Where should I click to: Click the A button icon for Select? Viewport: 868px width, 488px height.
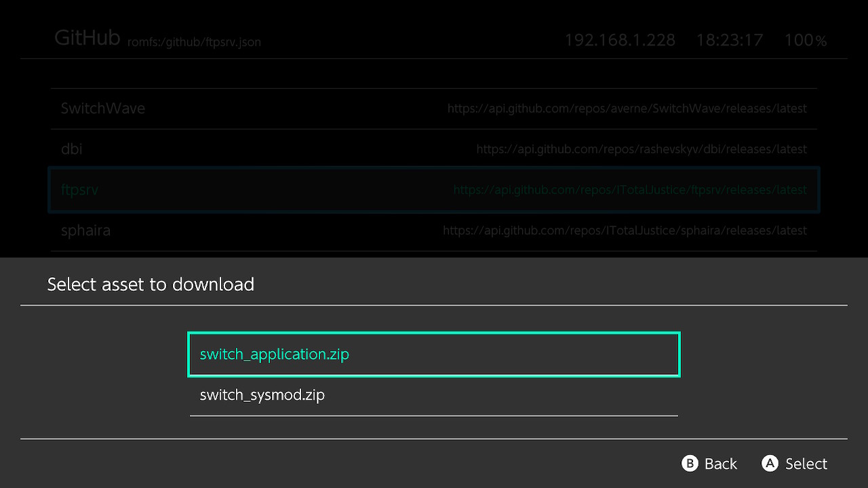click(770, 464)
